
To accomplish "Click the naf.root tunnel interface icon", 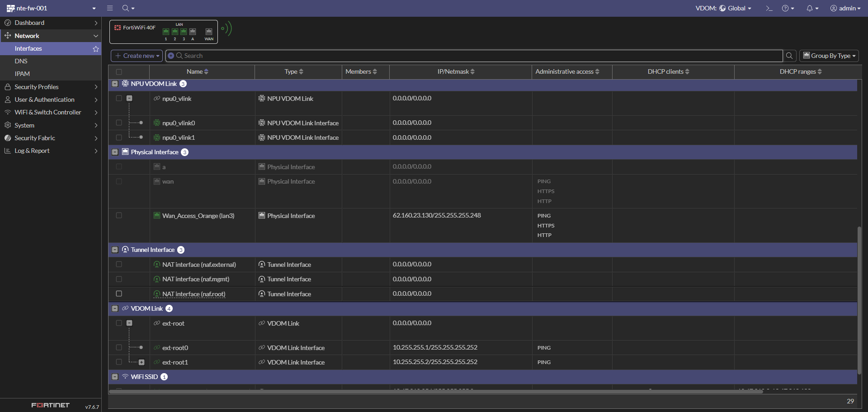I will point(157,294).
